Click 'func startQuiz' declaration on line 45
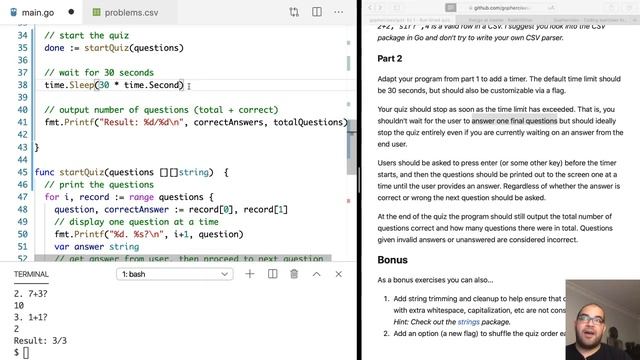The width and height of the screenshot is (640, 360). (x=69, y=172)
